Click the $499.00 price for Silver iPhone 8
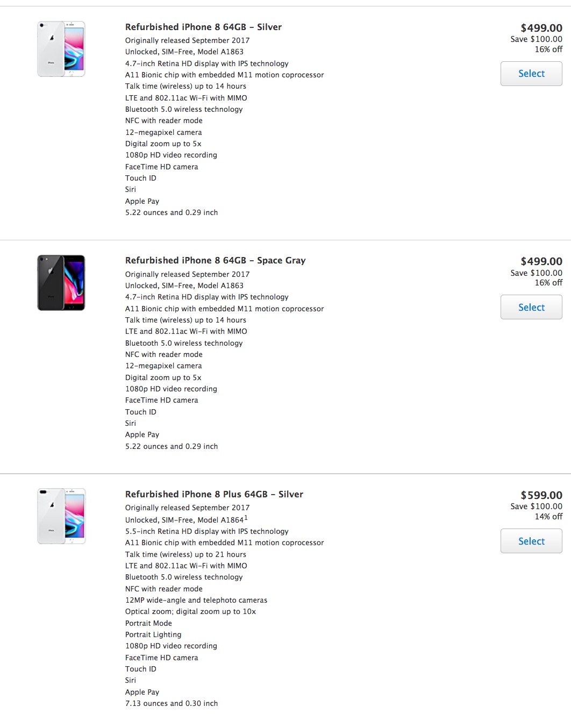The image size is (571, 728). click(541, 28)
